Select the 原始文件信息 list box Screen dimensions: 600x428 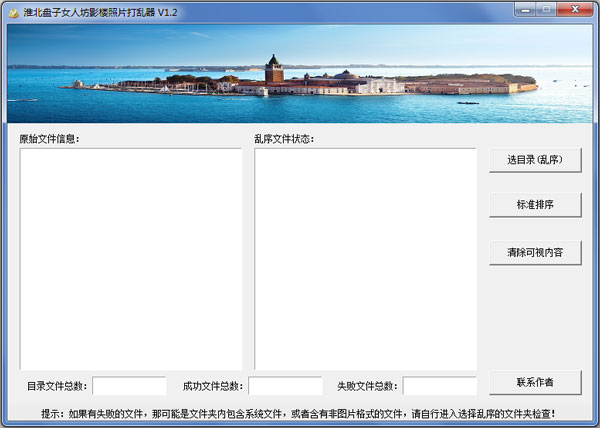131,259
